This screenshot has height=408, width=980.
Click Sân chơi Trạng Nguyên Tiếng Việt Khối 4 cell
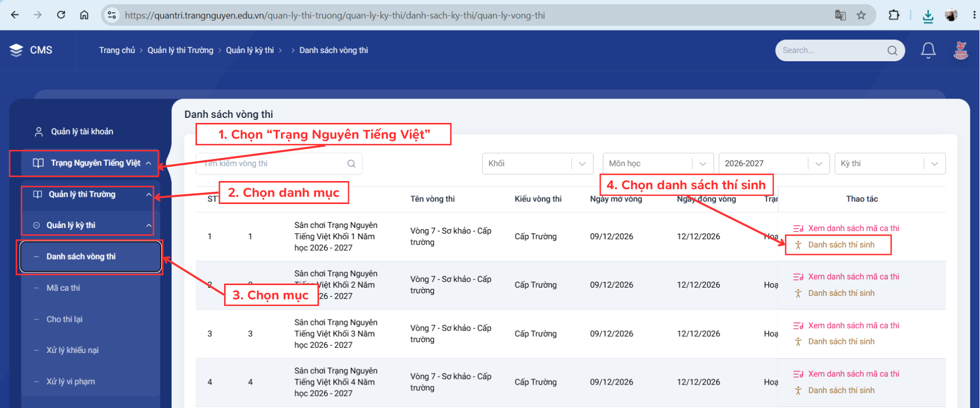(336, 382)
